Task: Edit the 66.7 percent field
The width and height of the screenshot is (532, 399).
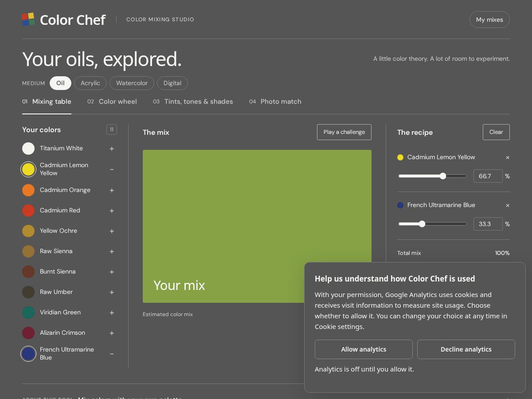Action: point(488,176)
